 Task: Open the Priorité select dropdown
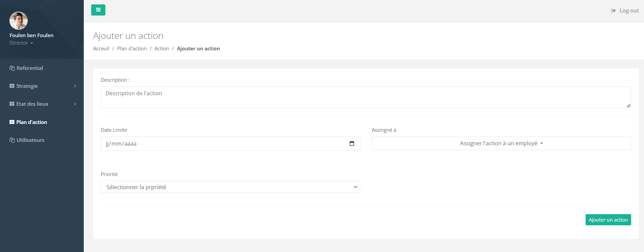[230, 187]
